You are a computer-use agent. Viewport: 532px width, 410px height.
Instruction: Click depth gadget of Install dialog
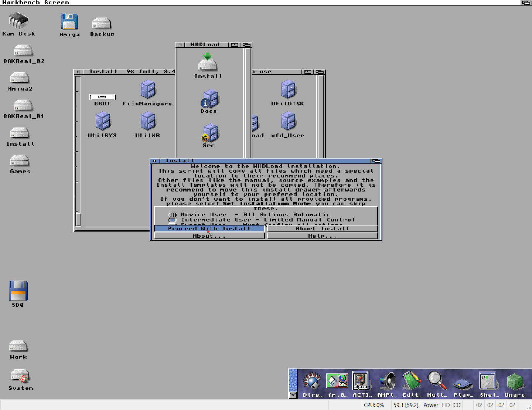click(x=376, y=161)
